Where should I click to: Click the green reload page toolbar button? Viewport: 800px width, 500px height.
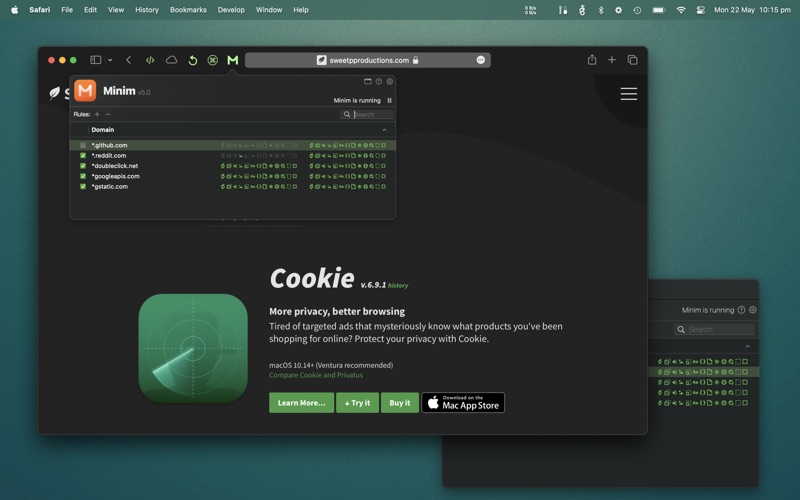(x=192, y=60)
